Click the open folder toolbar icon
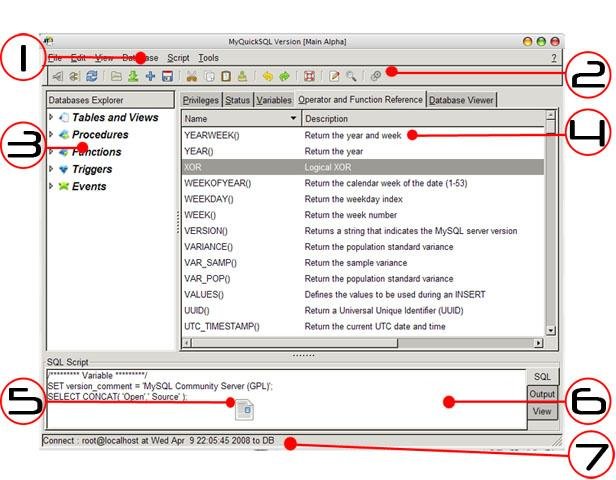 pyautogui.click(x=116, y=76)
